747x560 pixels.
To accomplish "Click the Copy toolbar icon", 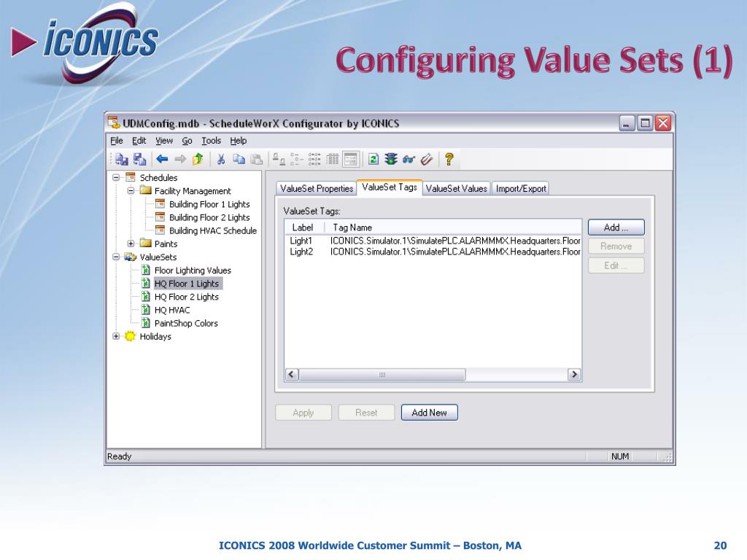I will tap(239, 160).
